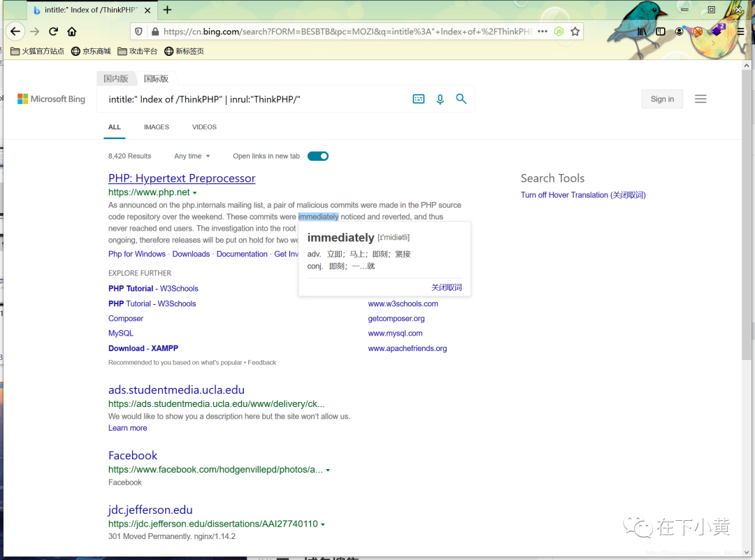Image resolution: width=755 pixels, height=560 pixels.
Task: Switch to the 国际版 tab
Action: pos(156,78)
